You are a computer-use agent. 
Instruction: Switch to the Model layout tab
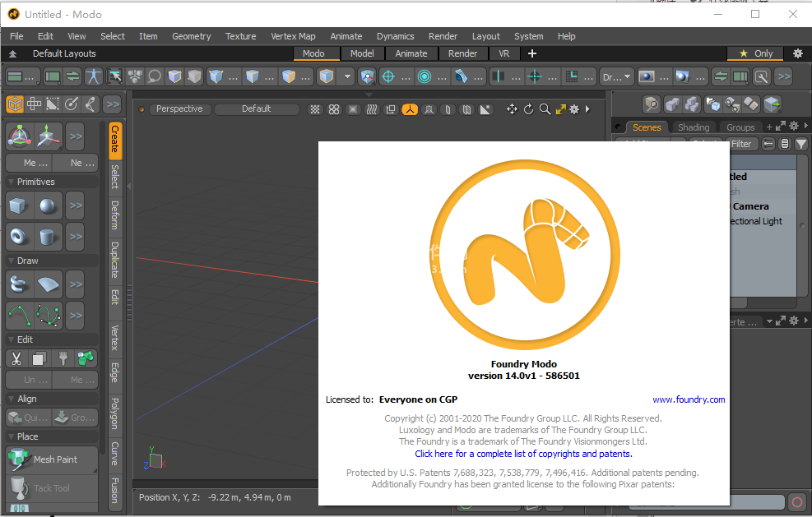pos(362,53)
